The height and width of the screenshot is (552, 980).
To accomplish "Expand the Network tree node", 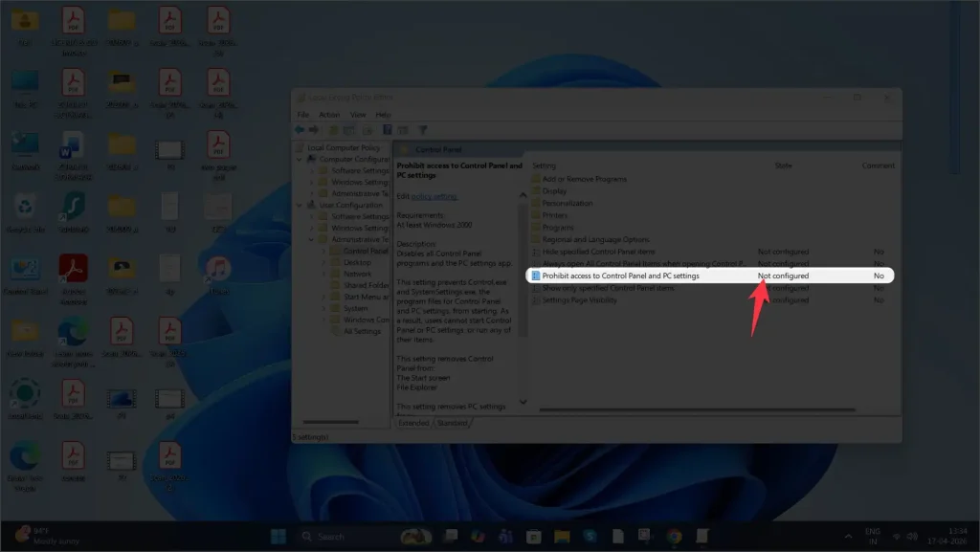I will coord(323,274).
